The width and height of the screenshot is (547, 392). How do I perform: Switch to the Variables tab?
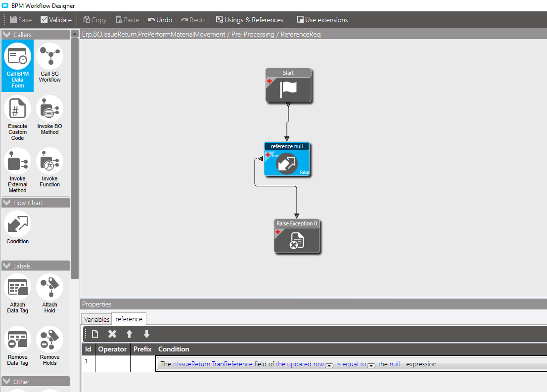[96, 319]
